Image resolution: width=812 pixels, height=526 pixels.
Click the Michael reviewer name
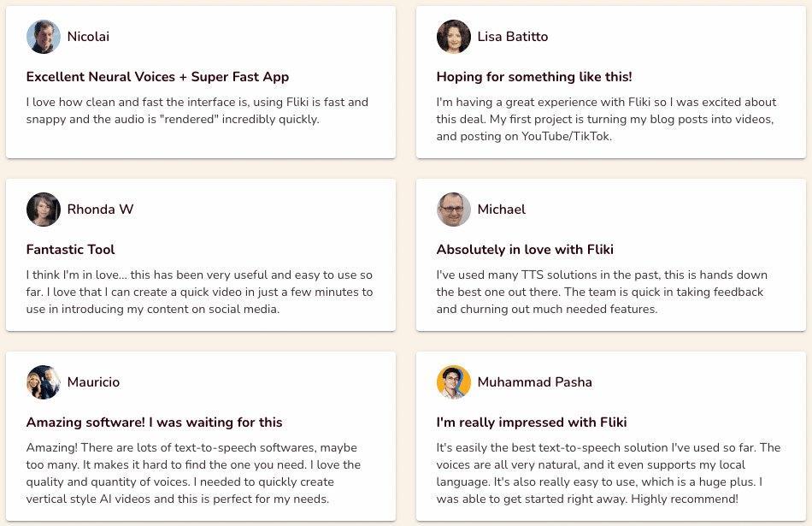coord(501,210)
